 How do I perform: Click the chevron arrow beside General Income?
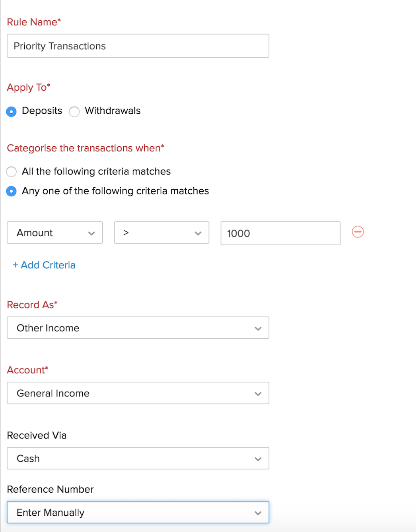point(258,394)
